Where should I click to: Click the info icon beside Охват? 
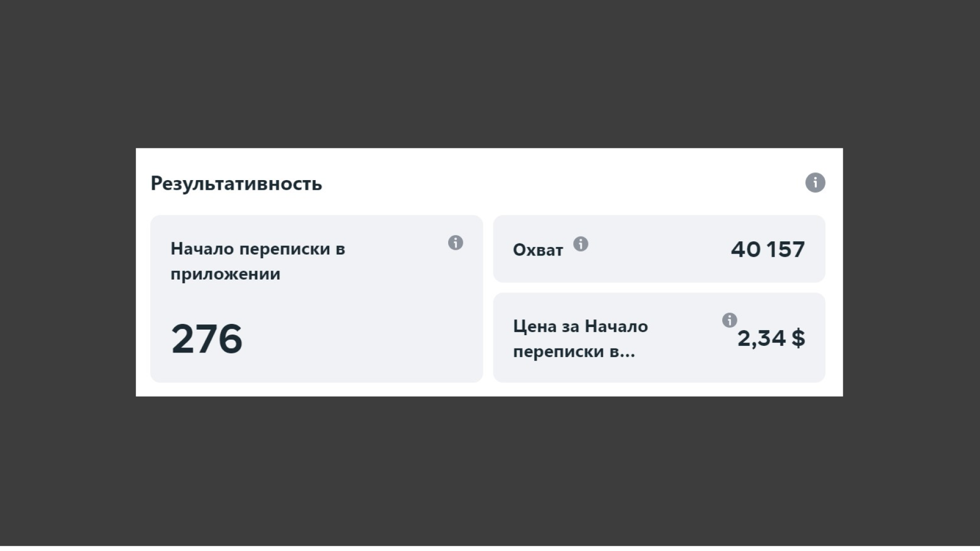[x=580, y=244]
